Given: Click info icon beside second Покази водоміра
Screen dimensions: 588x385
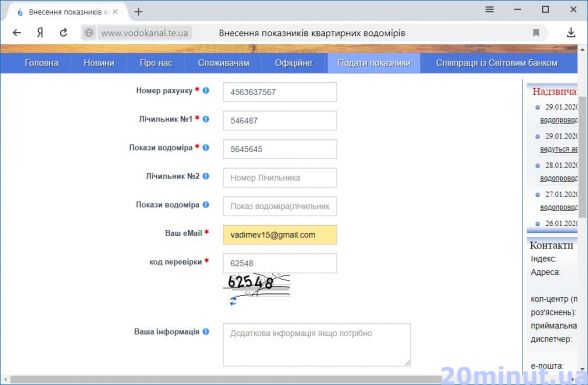Looking at the screenshot, I should [206, 204].
